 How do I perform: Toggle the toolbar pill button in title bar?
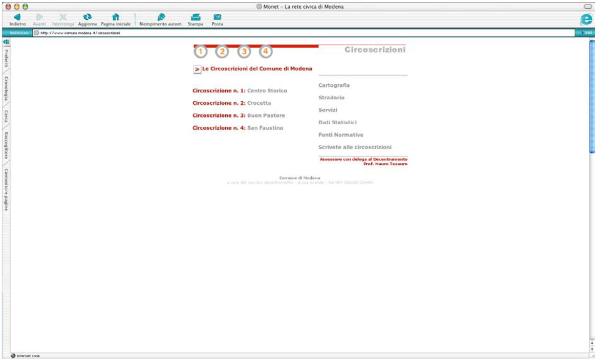tap(588, 7)
